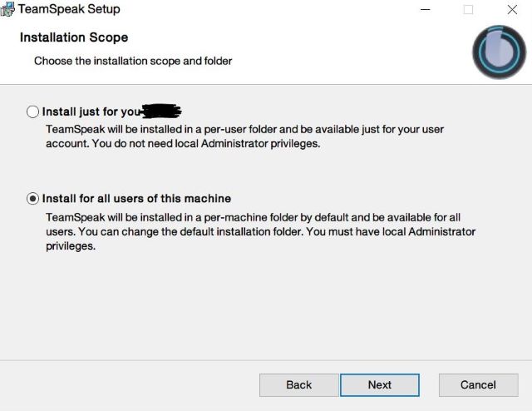Choose the 'Install for all users' radio button
The width and height of the screenshot is (532, 411).
pos(33,199)
